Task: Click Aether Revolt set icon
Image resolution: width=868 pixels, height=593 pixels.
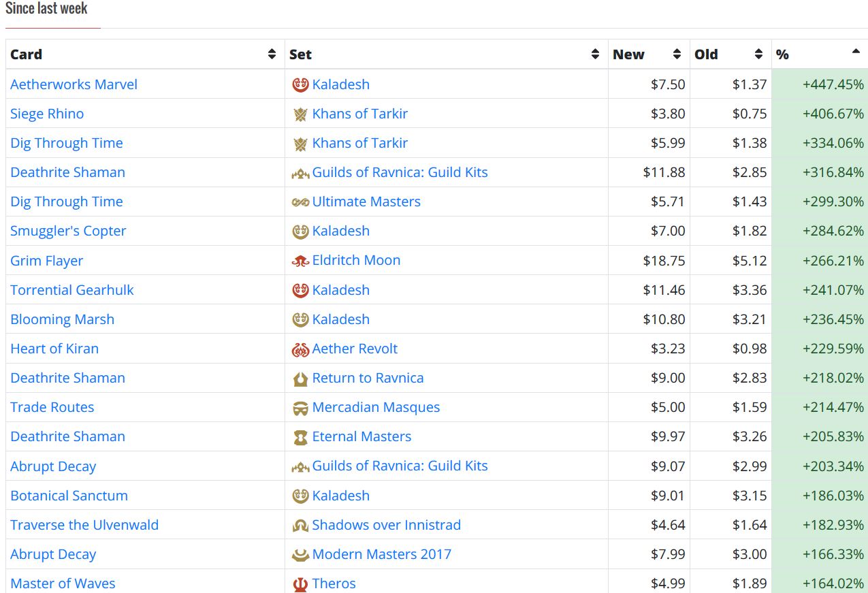Action: point(300,349)
